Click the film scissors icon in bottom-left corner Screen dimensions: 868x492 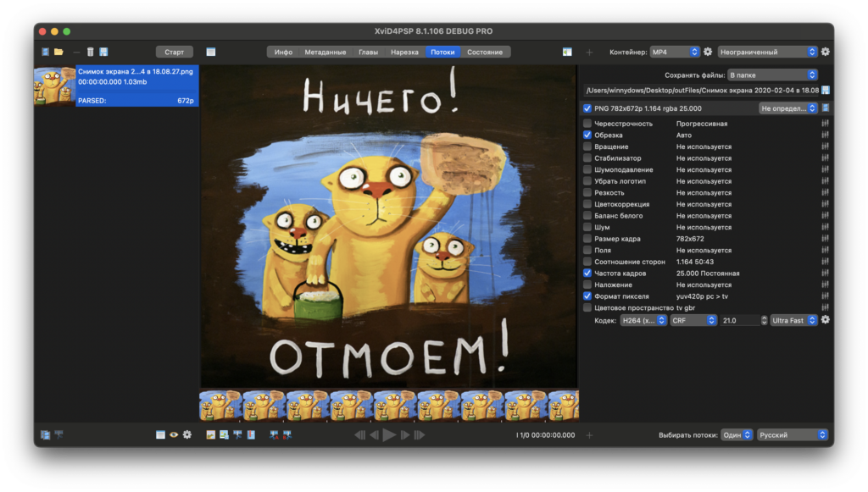[58, 435]
